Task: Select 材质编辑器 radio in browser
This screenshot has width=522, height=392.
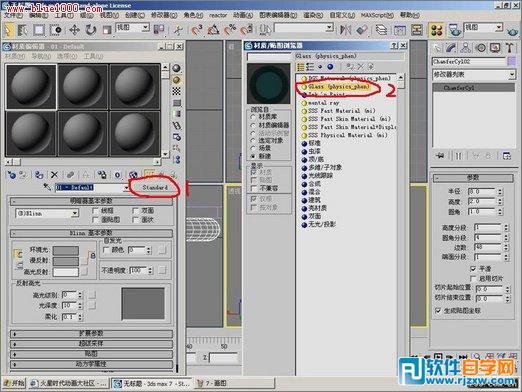Action: (253, 125)
